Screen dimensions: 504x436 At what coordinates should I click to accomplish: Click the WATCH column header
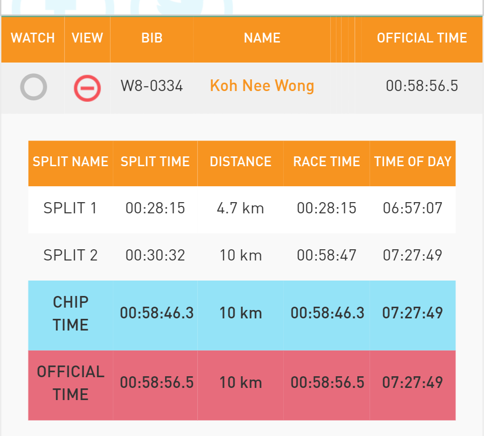coord(33,38)
